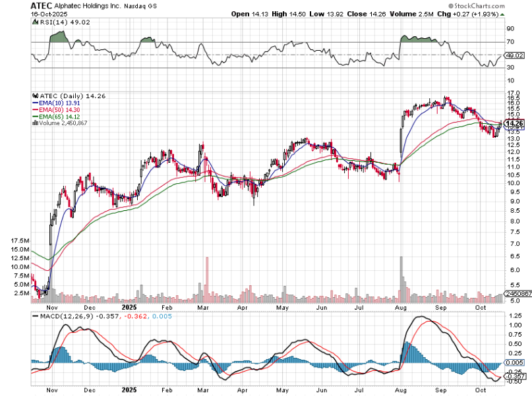Click the RSI indicator icon beside RSI(14)

pos(35,22)
